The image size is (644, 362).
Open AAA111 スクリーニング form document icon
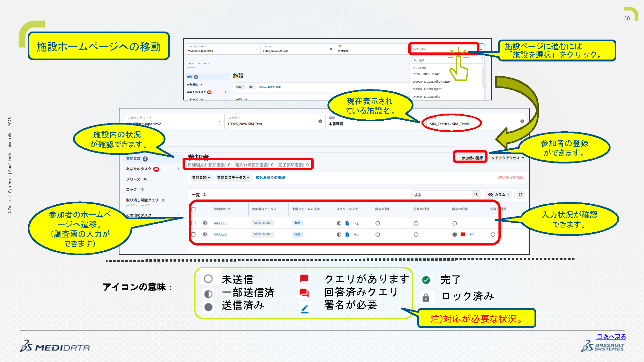click(347, 223)
